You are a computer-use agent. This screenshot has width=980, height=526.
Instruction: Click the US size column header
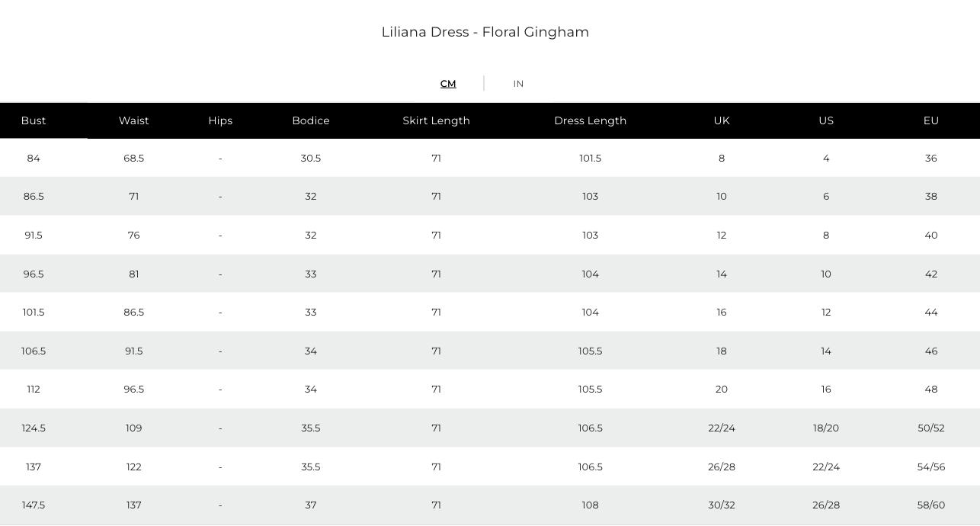coord(826,120)
